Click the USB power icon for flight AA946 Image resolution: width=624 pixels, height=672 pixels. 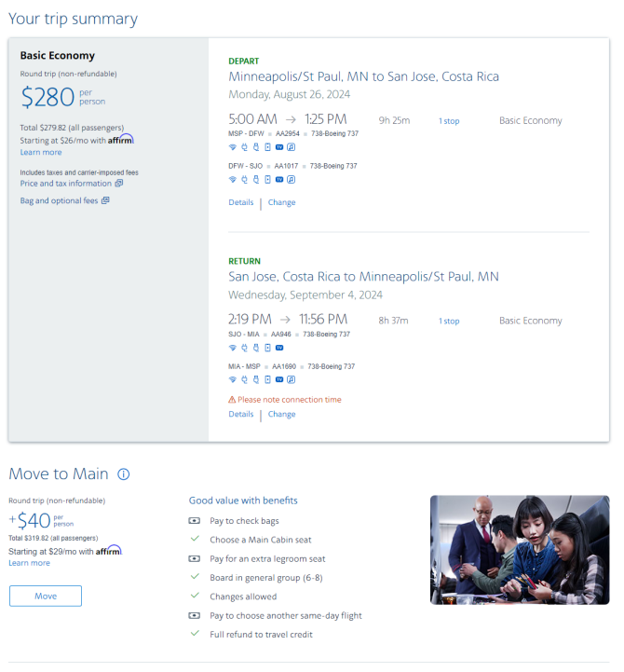pos(256,348)
